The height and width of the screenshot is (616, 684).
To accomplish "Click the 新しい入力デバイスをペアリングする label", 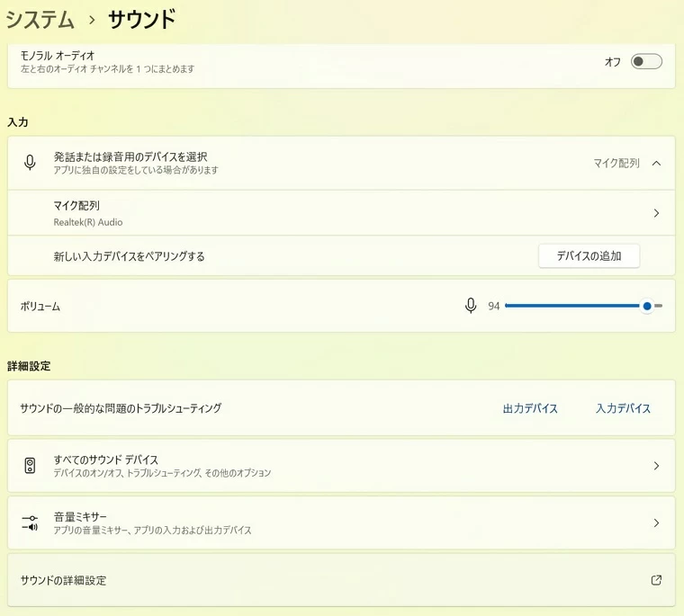I will [129, 256].
